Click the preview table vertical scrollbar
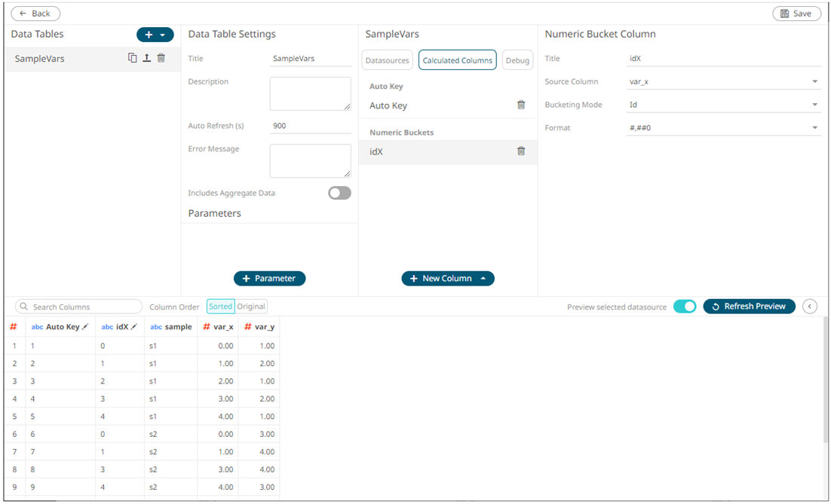The height and width of the screenshot is (504, 831). [826, 377]
